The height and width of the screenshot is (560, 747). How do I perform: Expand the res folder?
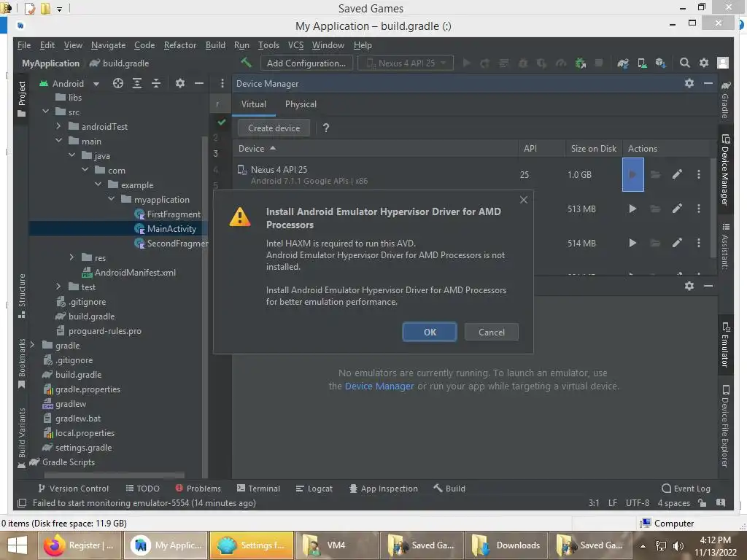72,257
